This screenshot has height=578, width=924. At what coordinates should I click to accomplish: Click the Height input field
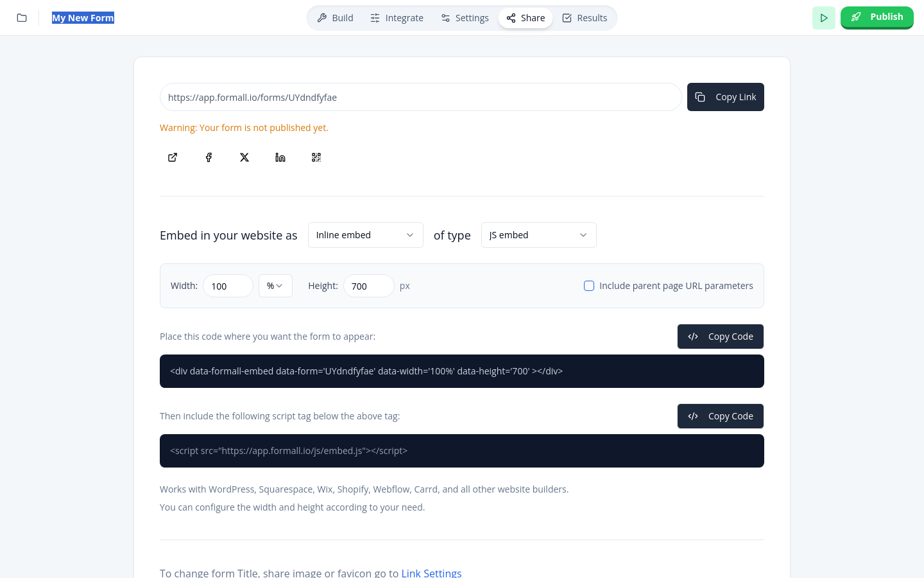tap(369, 286)
